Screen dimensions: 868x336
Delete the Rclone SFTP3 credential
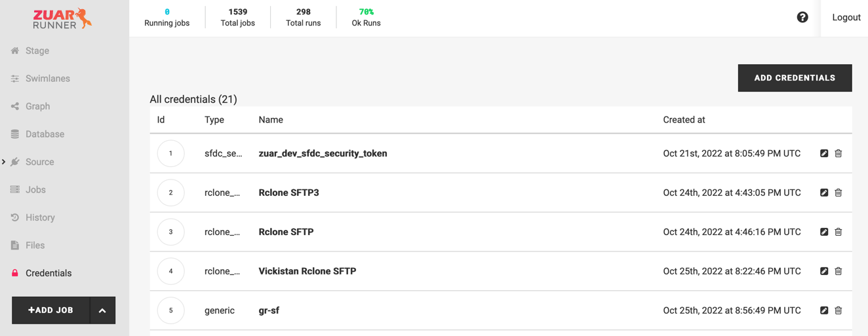point(838,193)
